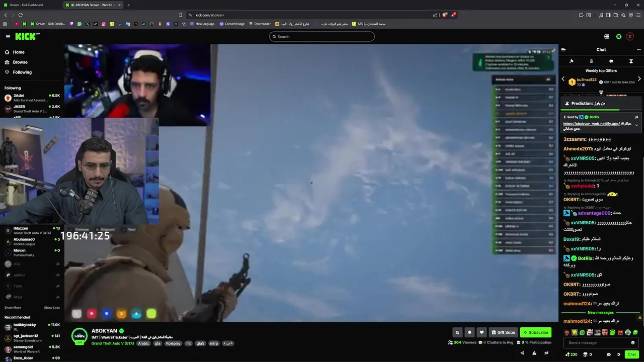Open the 230 channel points balance
This screenshot has width=644, height=362.
(571, 354)
